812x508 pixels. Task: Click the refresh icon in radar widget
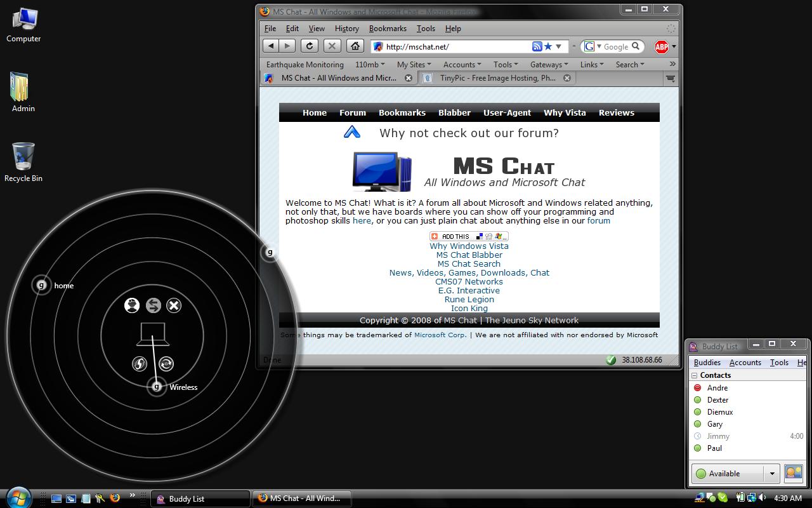(166, 364)
